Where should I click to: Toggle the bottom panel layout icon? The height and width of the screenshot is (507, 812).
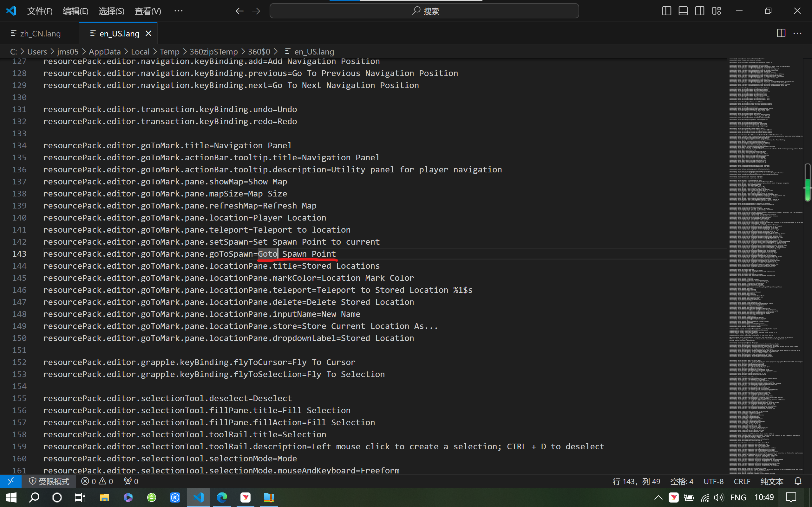click(x=683, y=11)
